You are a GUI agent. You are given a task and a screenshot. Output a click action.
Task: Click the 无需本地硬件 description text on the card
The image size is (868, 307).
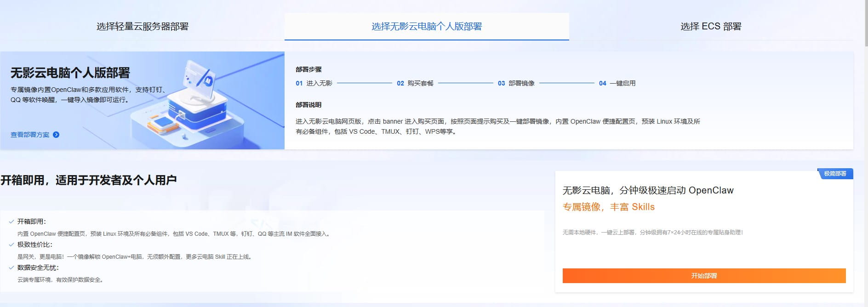(x=653, y=233)
